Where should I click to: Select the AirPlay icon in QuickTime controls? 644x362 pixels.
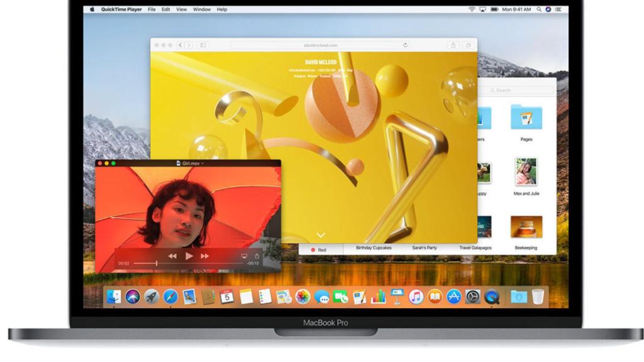[x=244, y=256]
